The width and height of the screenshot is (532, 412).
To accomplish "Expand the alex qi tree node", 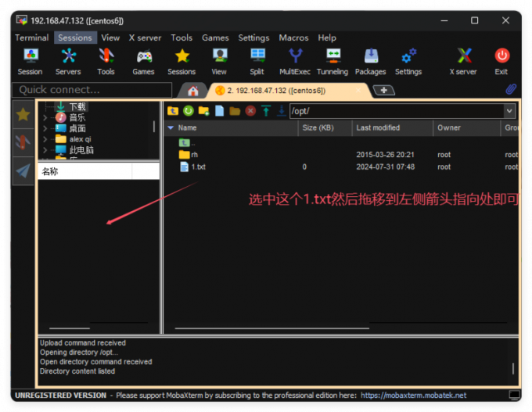I will pyautogui.click(x=45, y=139).
